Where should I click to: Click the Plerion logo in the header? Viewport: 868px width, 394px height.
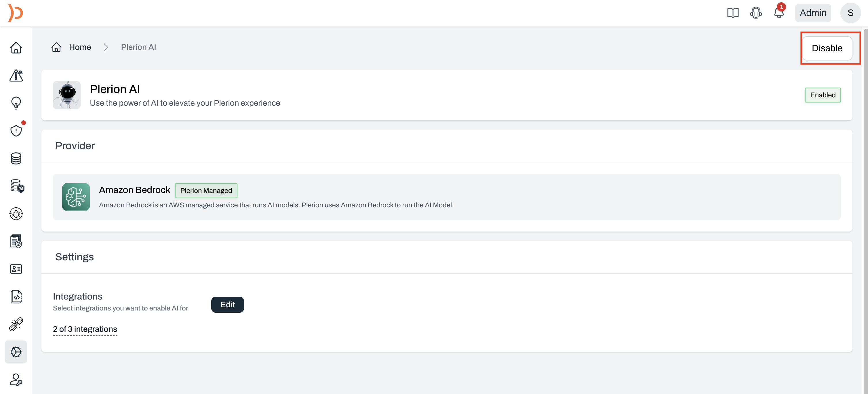(16, 13)
